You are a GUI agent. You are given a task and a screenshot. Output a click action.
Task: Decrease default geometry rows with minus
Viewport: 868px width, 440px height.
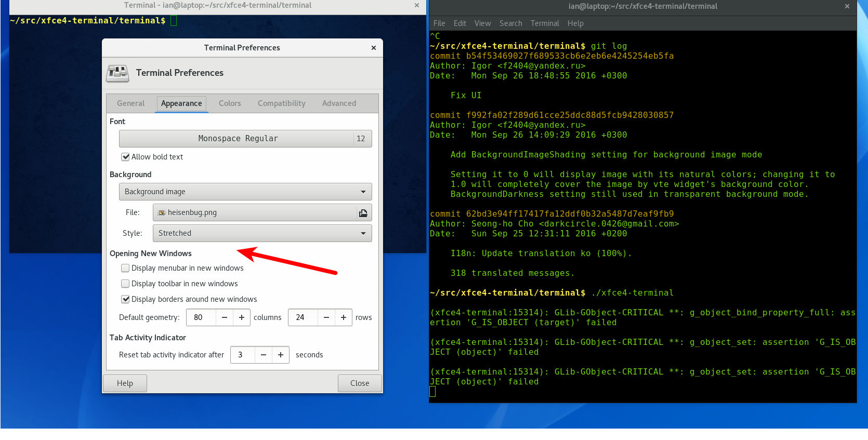pos(326,317)
